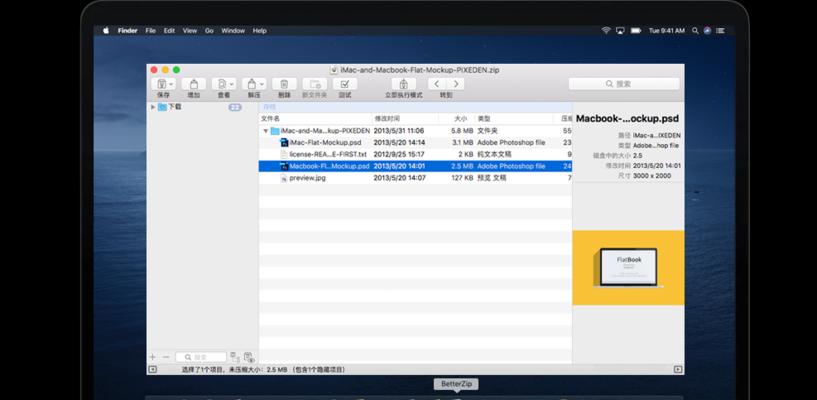Select the Macbook-Fl...Mockup.psd row
Viewport: 817px width, 400px height.
[415, 166]
